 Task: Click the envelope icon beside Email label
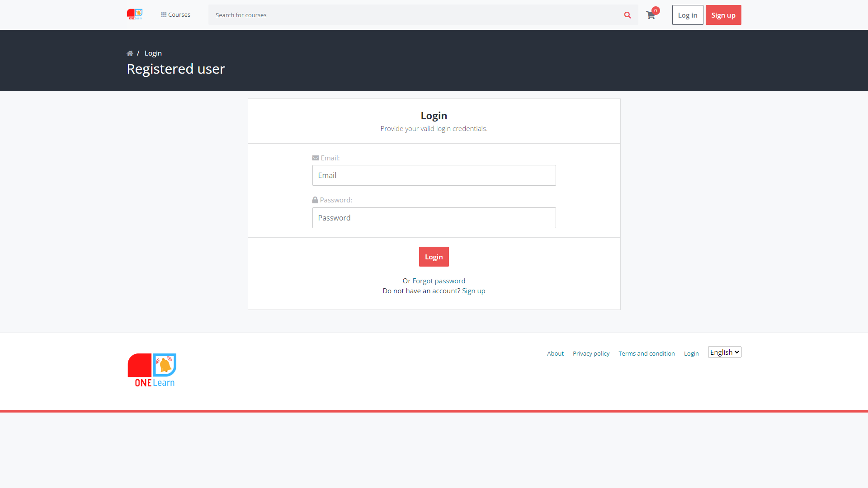click(316, 158)
